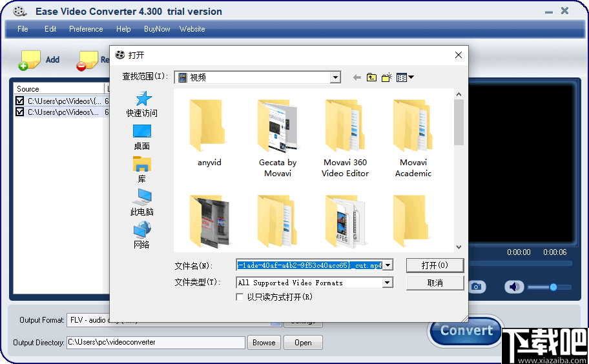Click the playback progress bar under preview
The width and height of the screenshot is (589, 364).
(x=521, y=263)
